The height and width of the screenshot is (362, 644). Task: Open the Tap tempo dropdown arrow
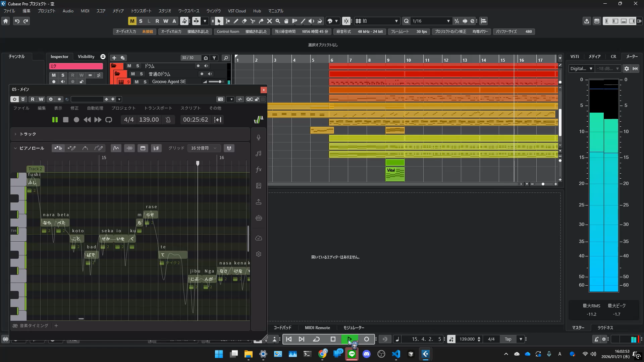[521, 339]
